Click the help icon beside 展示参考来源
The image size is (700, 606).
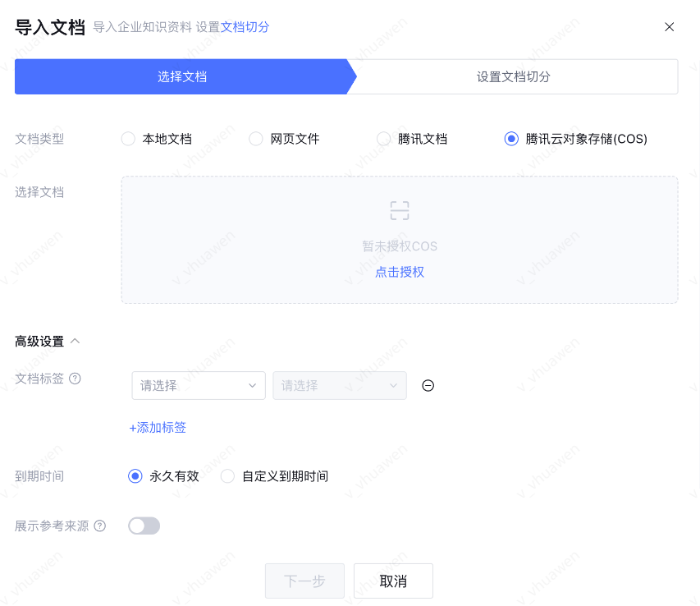click(x=100, y=526)
